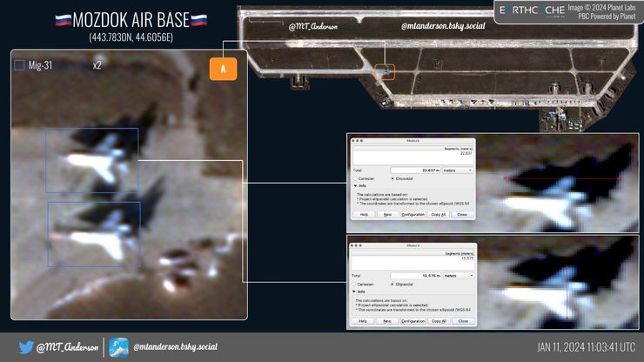Click the Twitter bird icon in footer
Viewport: 644px width, 362px height.
pyautogui.click(x=23, y=346)
